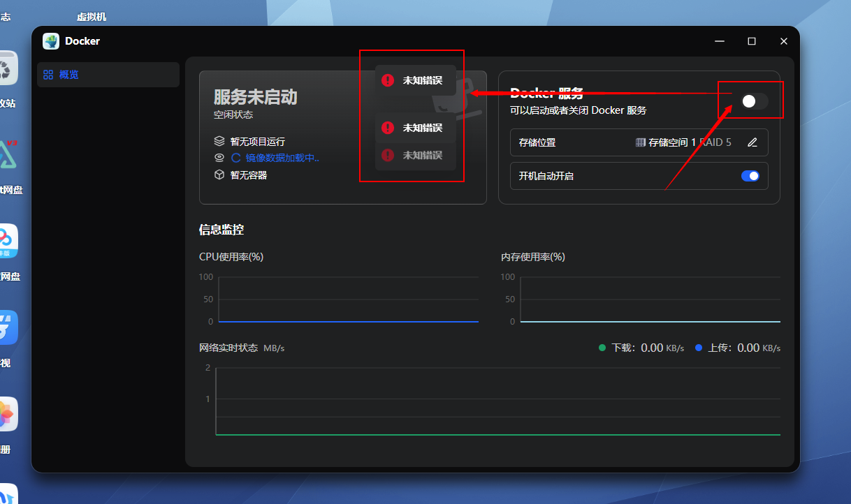Click the 信息监控 section heading
851x504 pixels.
pyautogui.click(x=221, y=230)
